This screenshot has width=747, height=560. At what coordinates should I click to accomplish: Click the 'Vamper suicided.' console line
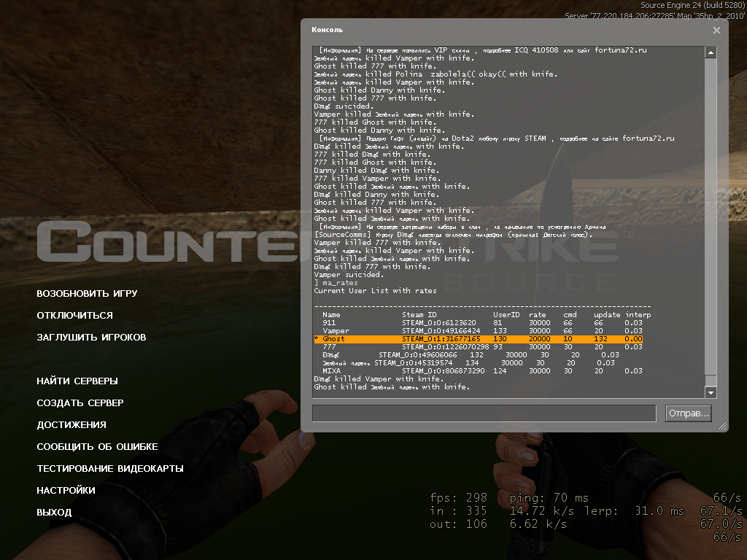click(x=349, y=275)
